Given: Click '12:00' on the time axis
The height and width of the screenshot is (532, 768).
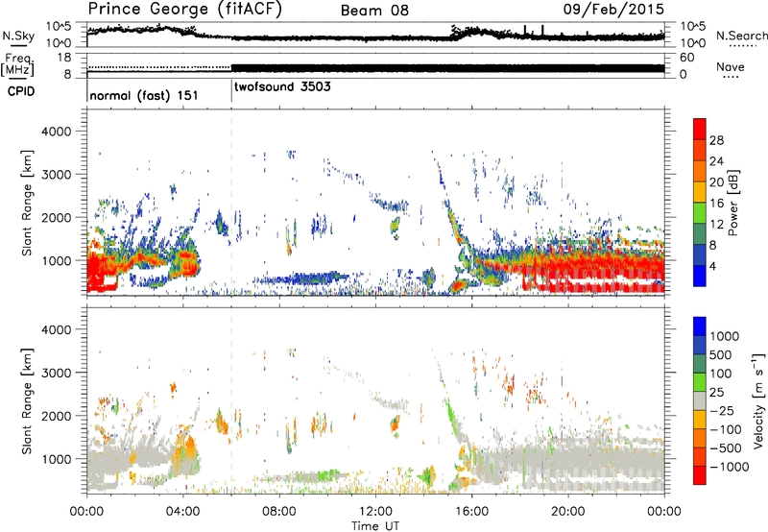Looking at the screenshot, I should [x=375, y=512].
